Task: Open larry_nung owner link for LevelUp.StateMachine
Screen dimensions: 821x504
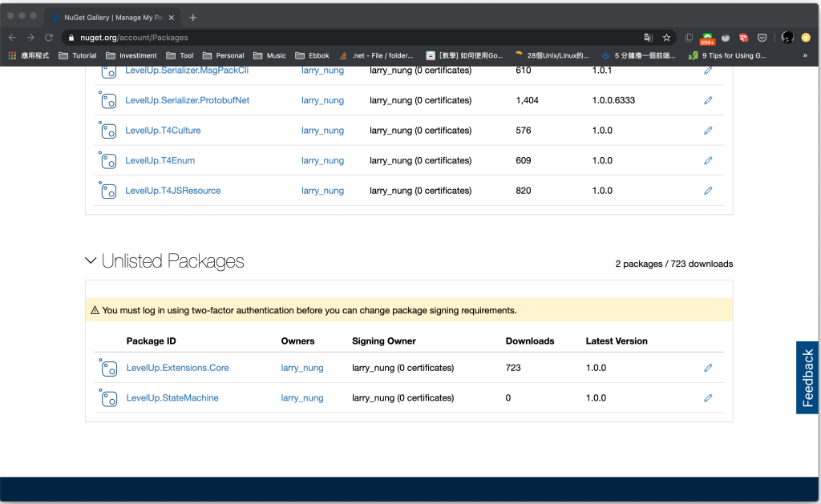Action: [x=302, y=398]
